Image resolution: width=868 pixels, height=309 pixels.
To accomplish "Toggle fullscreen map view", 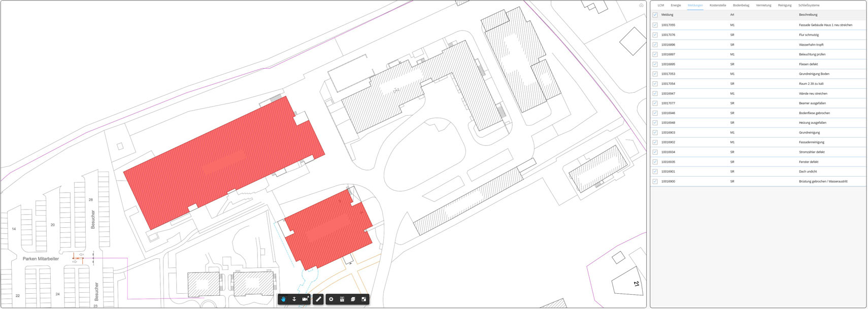I will (364, 299).
